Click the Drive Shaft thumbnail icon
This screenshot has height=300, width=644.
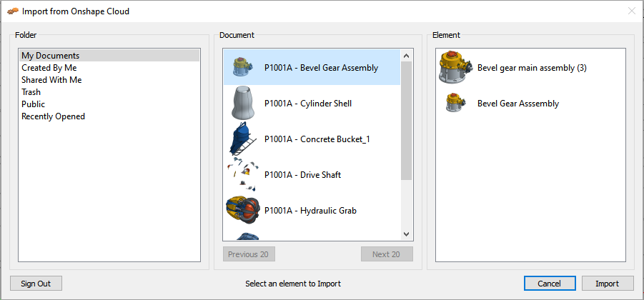point(241,174)
